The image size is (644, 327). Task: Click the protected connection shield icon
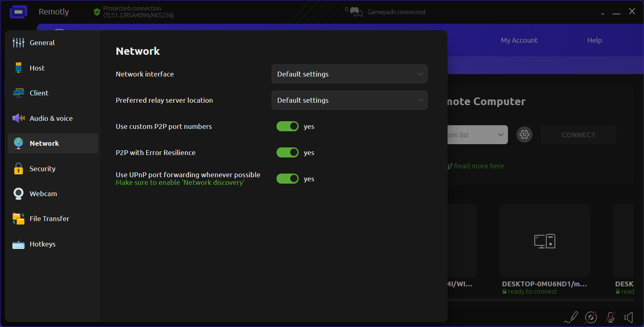(97, 12)
